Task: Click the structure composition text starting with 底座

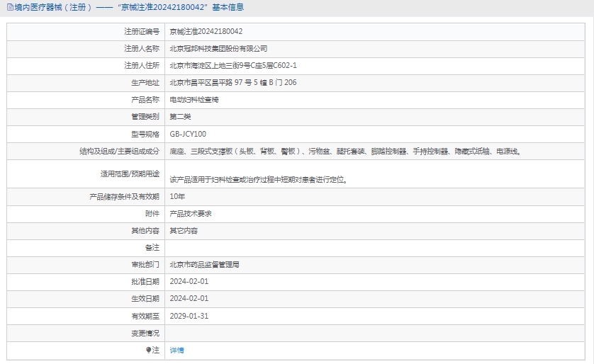Action: coord(346,151)
